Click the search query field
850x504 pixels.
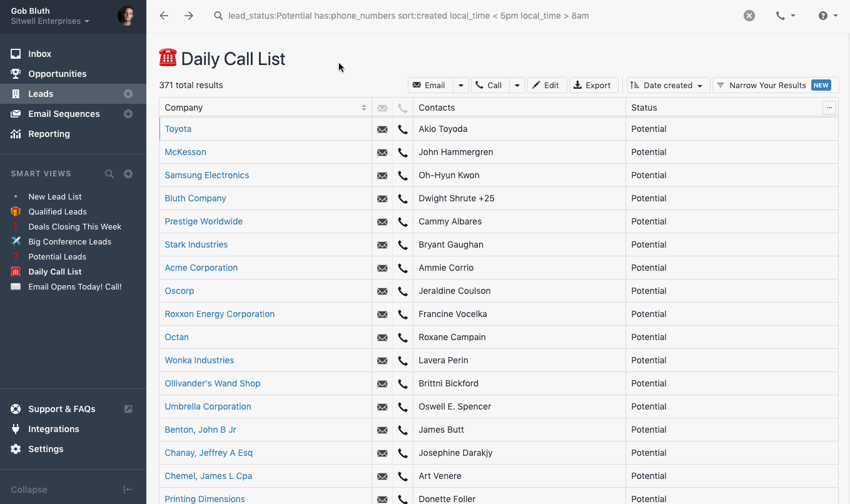click(x=475, y=16)
